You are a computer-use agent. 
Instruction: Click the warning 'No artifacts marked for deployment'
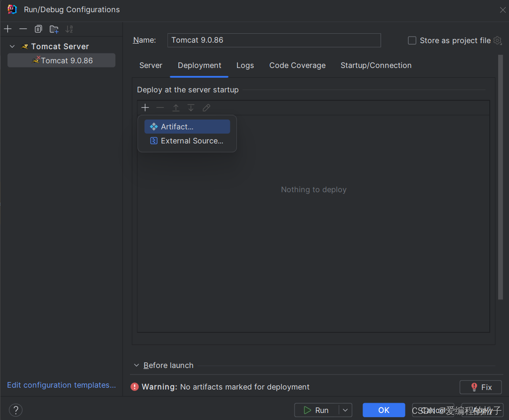pos(245,387)
